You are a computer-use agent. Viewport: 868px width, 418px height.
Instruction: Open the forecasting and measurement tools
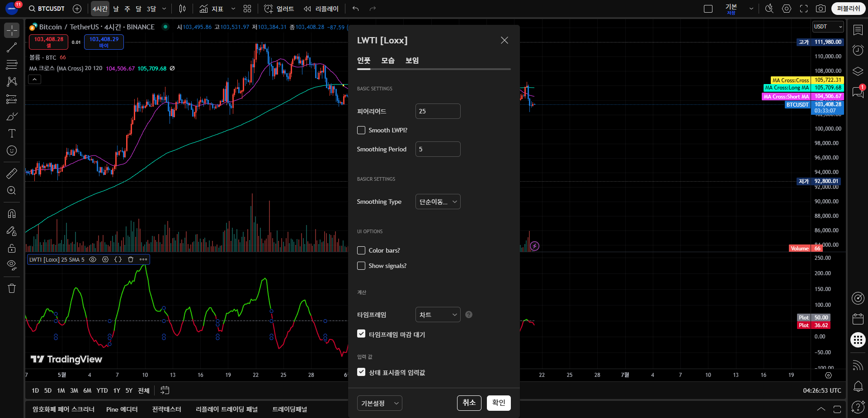[12, 99]
